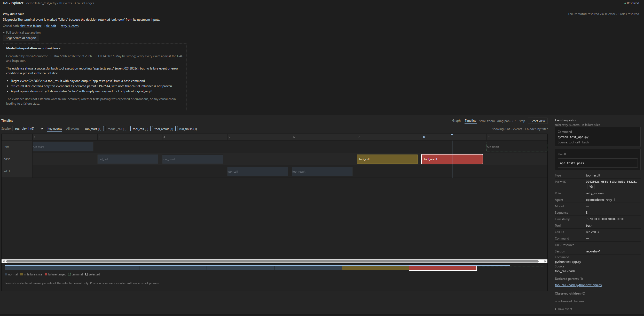Click the scrollbar left arrow
644x316 pixels.
pyautogui.click(x=3, y=261)
